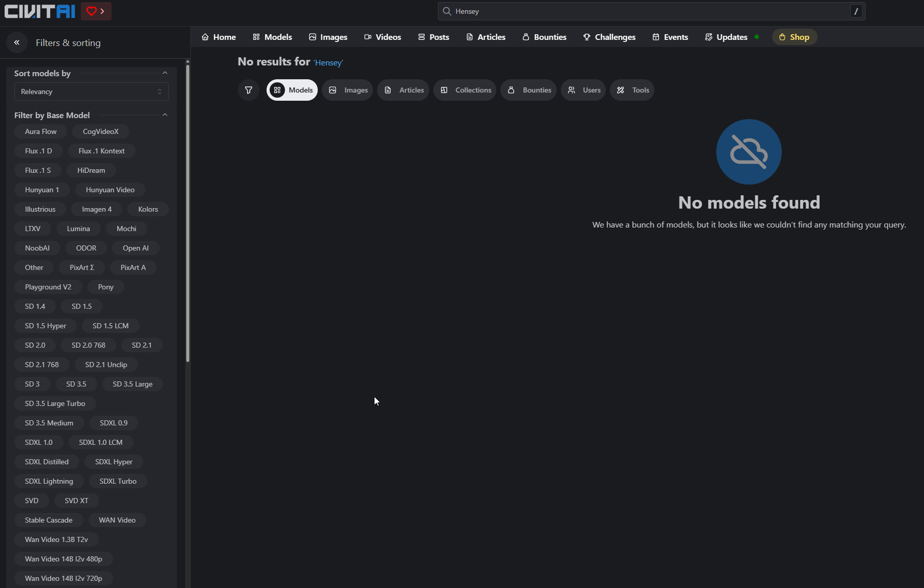Toggle the Stable Cascade filter chip
Screen dimensions: 924x588
49,520
